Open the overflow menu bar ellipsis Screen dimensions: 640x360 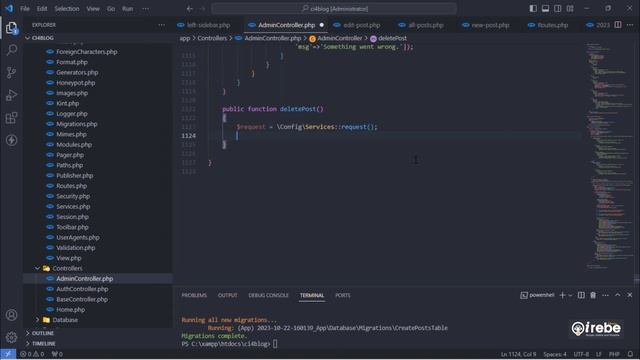[x=145, y=9]
